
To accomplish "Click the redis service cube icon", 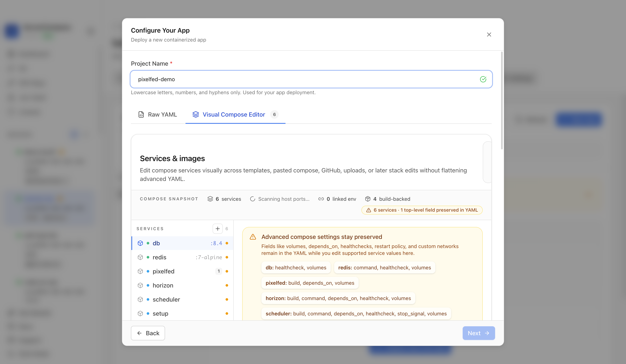I will pyautogui.click(x=140, y=257).
